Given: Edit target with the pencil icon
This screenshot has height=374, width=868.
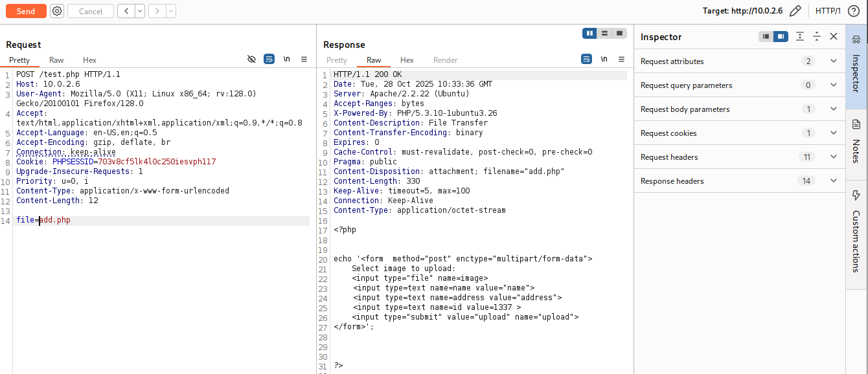Looking at the screenshot, I should [x=795, y=11].
